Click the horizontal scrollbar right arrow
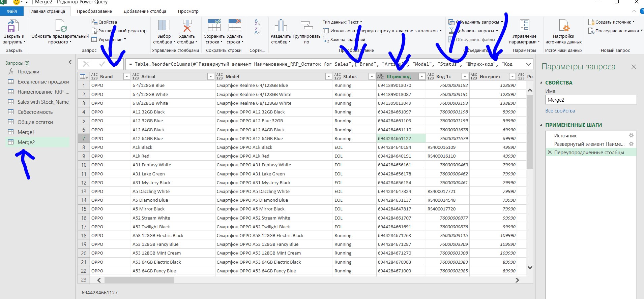Viewport: 644px width, 299px height. click(x=517, y=280)
